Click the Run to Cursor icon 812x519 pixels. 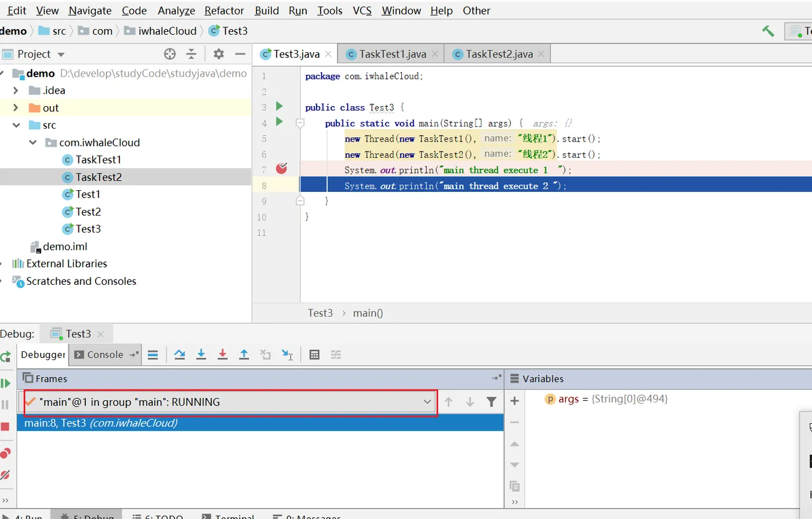coord(287,354)
